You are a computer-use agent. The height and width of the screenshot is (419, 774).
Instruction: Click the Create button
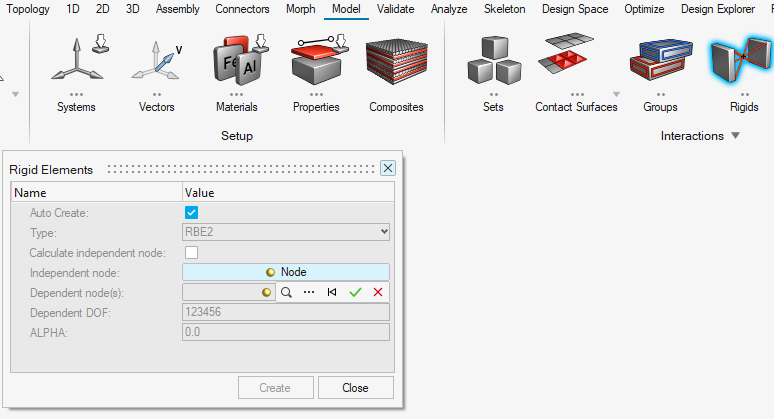[x=275, y=388]
